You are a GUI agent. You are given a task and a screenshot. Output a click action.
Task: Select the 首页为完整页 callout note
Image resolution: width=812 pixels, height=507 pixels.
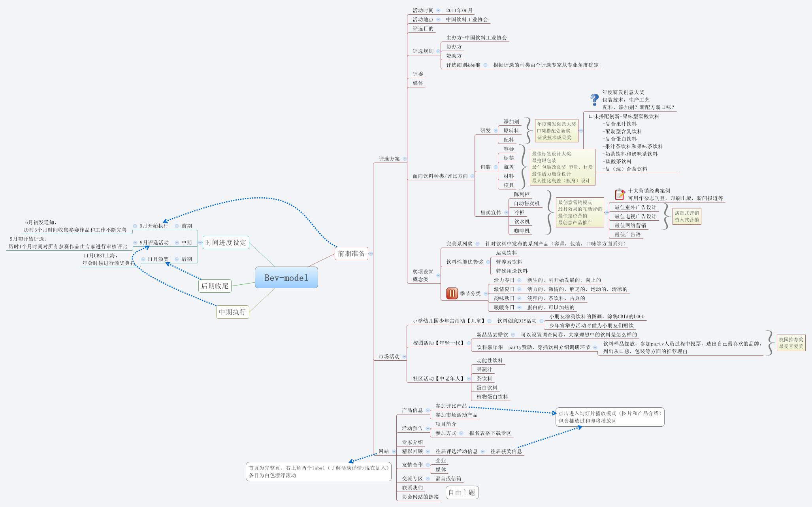click(318, 471)
